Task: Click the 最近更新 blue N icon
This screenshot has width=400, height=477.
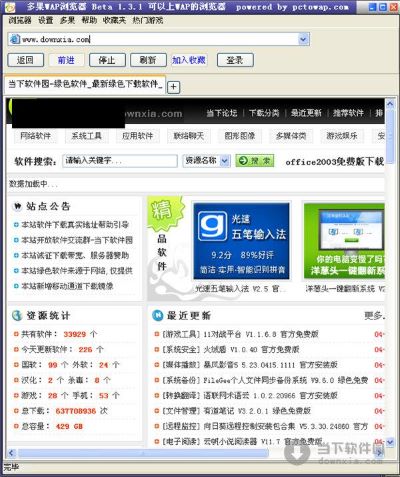Action: tap(157, 315)
